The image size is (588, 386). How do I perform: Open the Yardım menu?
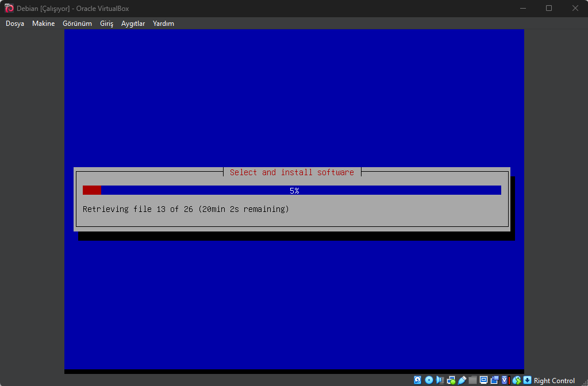163,24
